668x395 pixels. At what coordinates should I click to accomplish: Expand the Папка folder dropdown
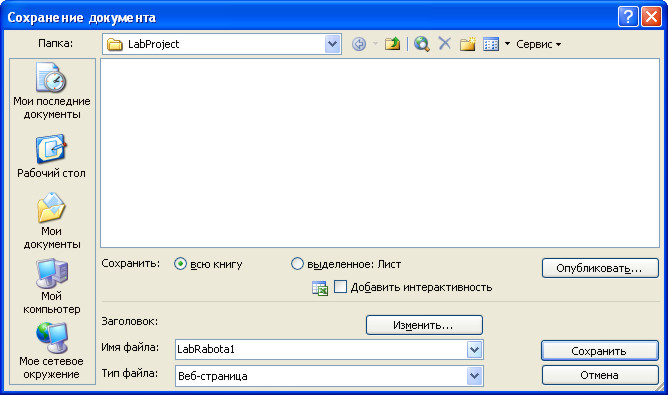click(x=332, y=44)
